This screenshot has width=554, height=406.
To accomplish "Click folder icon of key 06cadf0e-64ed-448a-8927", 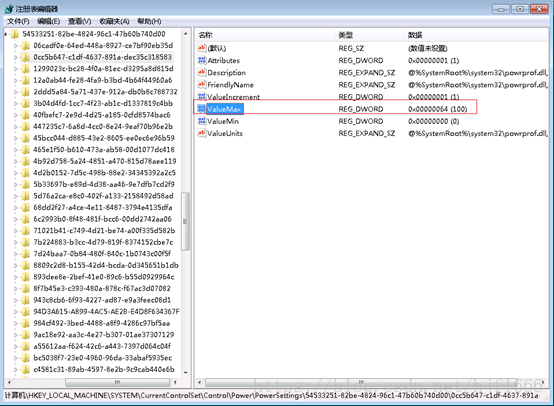I will point(25,46).
